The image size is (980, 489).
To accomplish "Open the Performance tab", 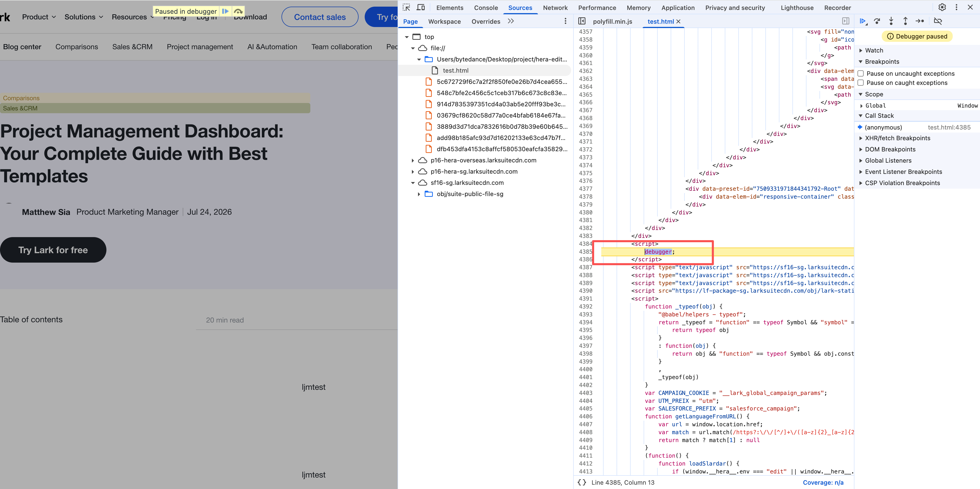I will pos(597,8).
